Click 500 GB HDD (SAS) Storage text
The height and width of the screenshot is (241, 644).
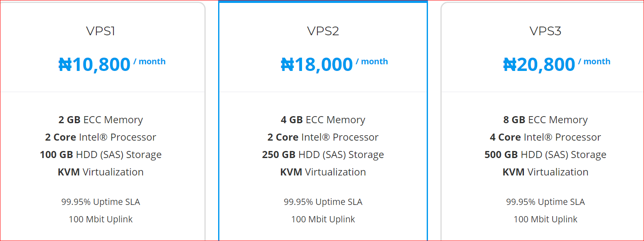(x=545, y=155)
